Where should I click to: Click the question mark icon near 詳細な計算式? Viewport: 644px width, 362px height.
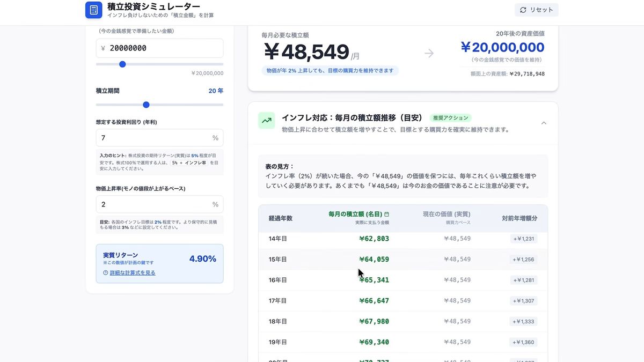(x=106, y=273)
